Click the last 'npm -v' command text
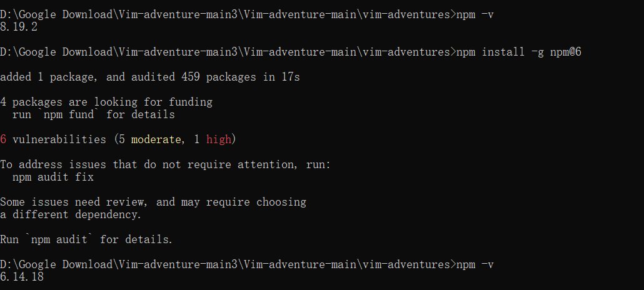This screenshot has width=644, height=290. (x=475, y=264)
